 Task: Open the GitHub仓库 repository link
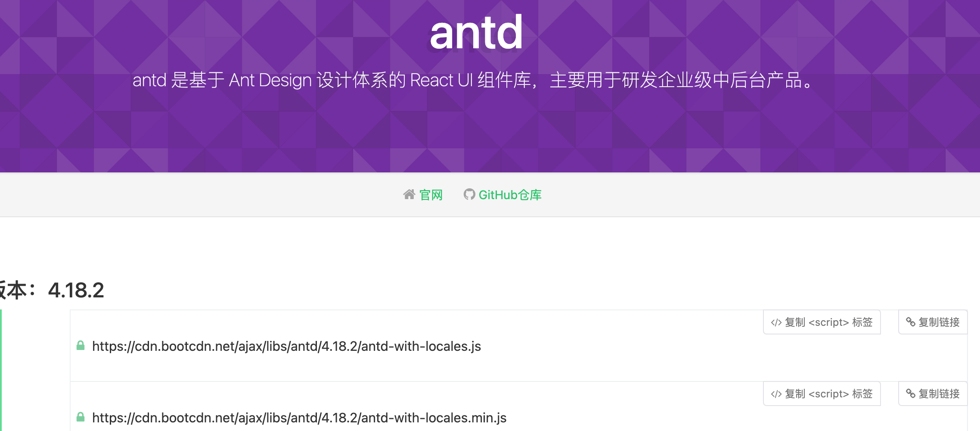tap(510, 195)
